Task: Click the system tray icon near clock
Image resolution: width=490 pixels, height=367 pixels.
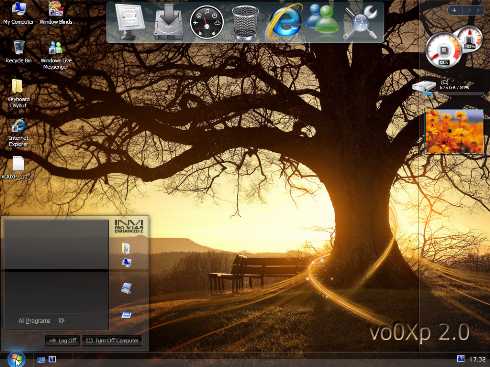Action: pos(460,359)
